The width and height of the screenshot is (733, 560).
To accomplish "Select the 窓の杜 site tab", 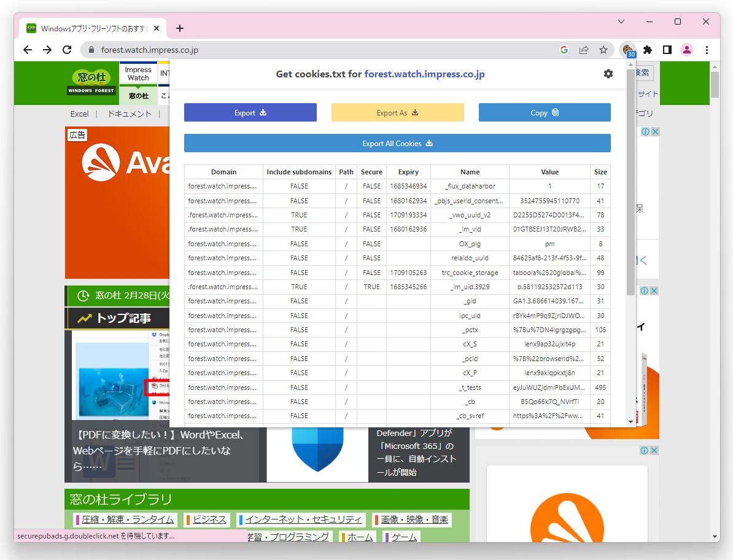I will coord(138,95).
